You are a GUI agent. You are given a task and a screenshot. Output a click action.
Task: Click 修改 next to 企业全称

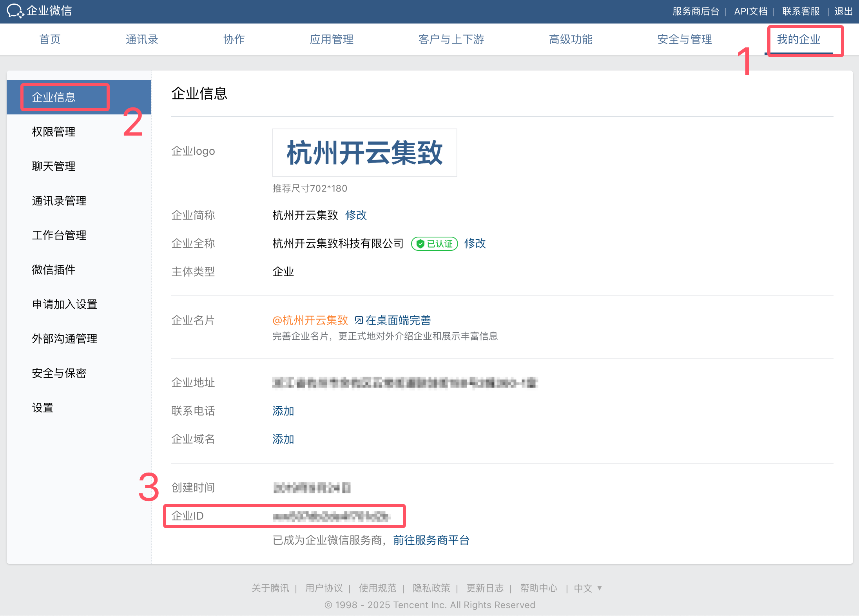tap(475, 243)
